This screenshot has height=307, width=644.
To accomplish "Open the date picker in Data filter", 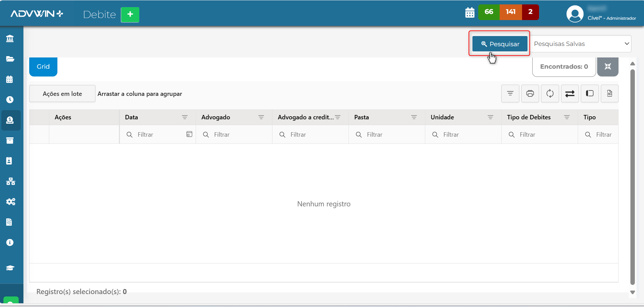I will [189, 134].
